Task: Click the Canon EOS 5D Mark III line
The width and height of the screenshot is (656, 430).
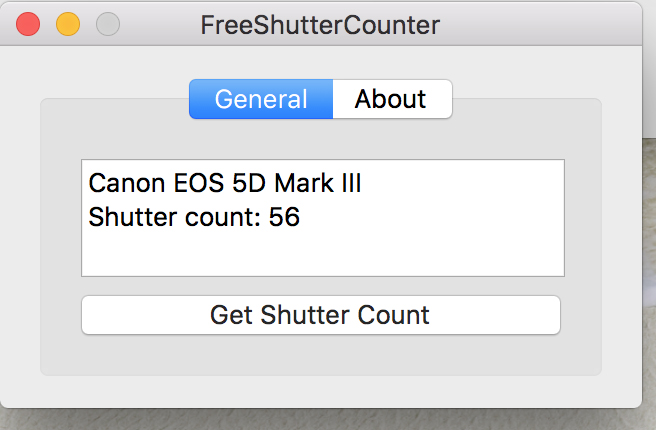Action: [x=225, y=183]
